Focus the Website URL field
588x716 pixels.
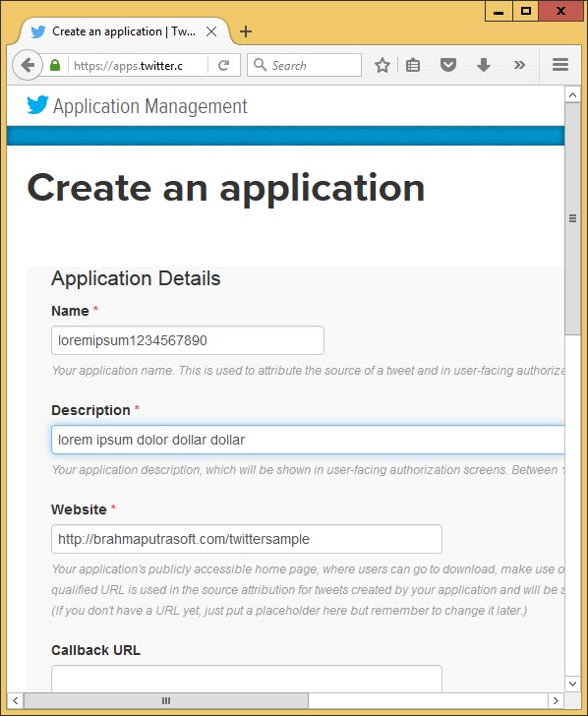[247, 539]
